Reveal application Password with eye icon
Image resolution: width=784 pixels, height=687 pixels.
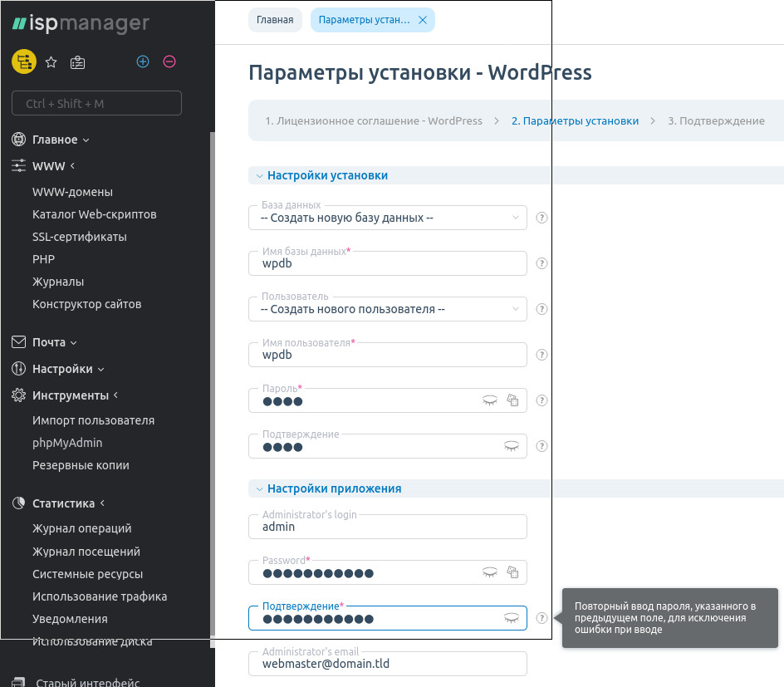tap(490, 572)
